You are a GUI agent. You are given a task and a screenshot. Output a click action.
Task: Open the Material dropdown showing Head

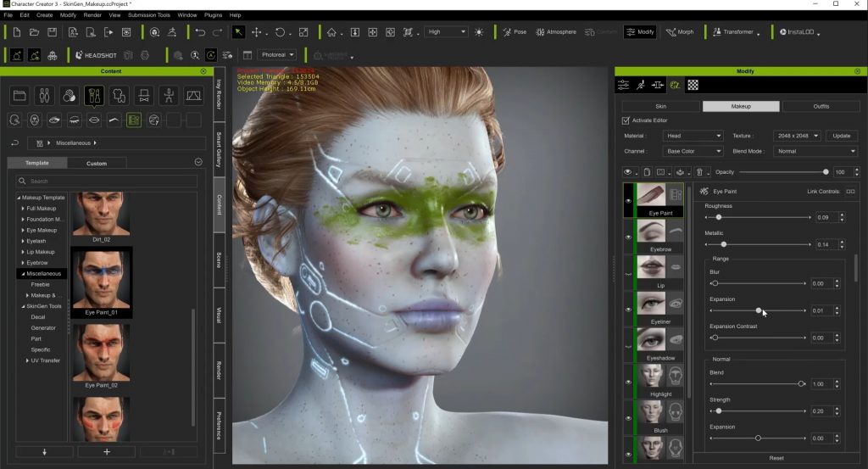click(x=693, y=136)
